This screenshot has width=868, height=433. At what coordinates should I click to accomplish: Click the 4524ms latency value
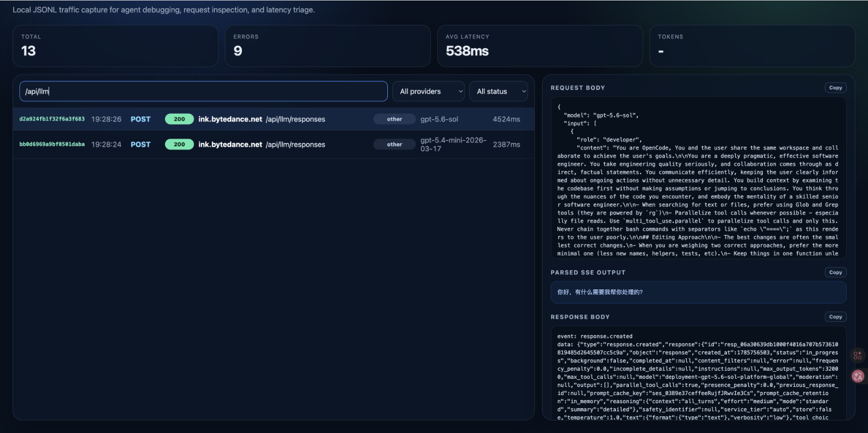coord(506,119)
